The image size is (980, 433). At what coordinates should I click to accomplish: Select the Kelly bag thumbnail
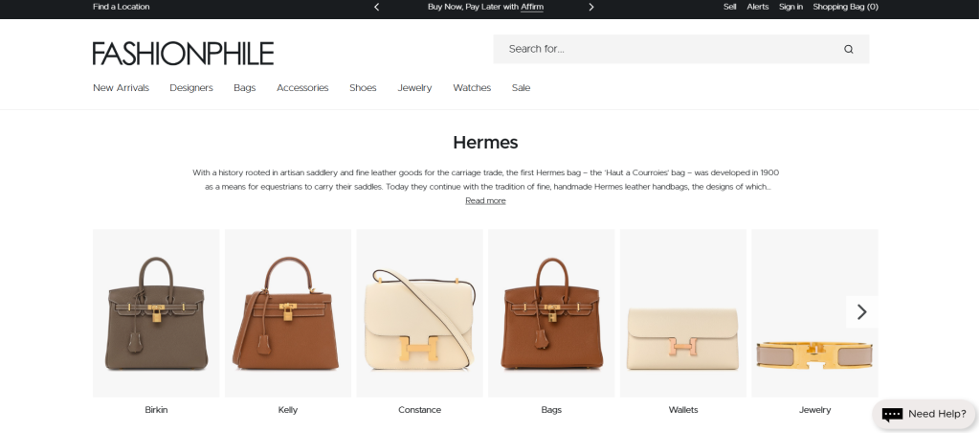point(287,313)
